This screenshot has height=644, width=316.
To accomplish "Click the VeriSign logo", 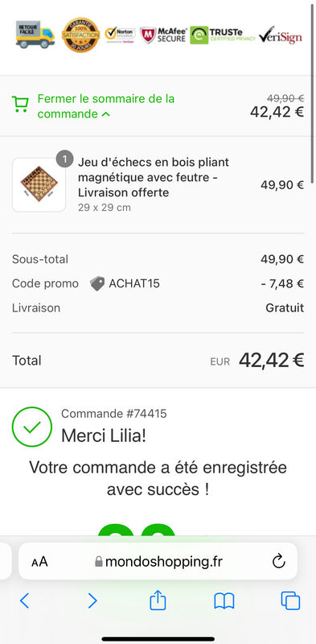I will pyautogui.click(x=281, y=35).
